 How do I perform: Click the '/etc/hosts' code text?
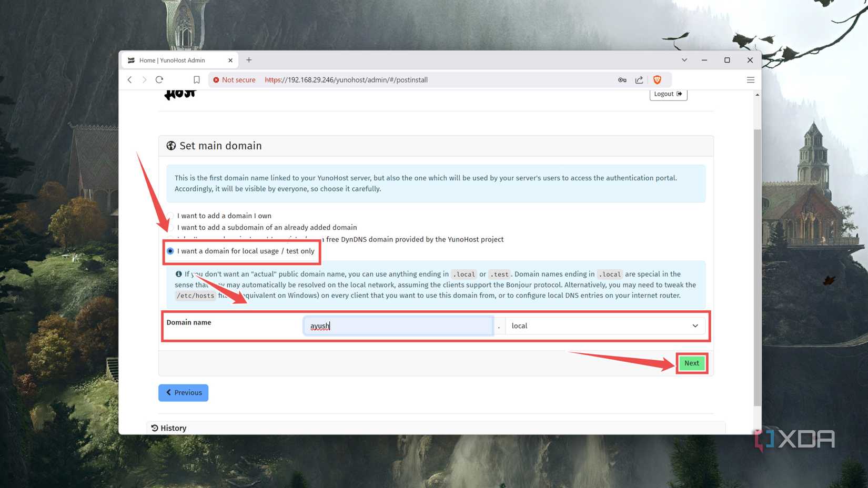[196, 296]
